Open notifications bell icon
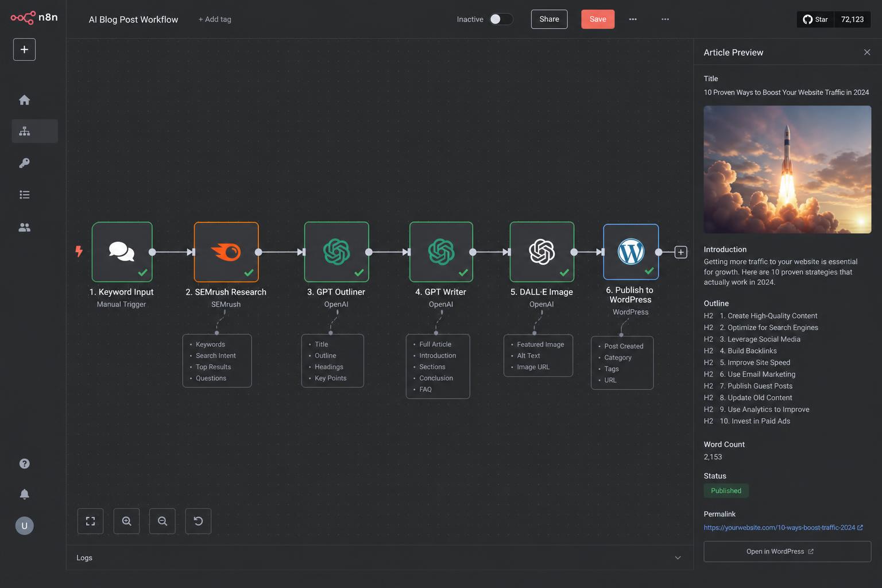 pyautogui.click(x=24, y=494)
